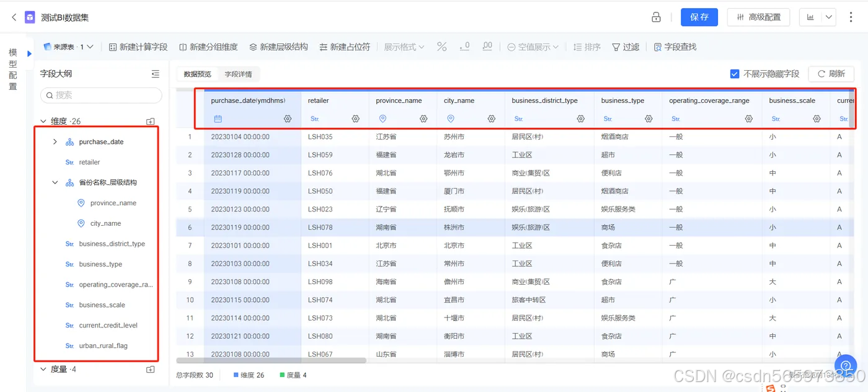Open retailer column settings gear
Screen dimensions: 868x392
(x=355, y=118)
